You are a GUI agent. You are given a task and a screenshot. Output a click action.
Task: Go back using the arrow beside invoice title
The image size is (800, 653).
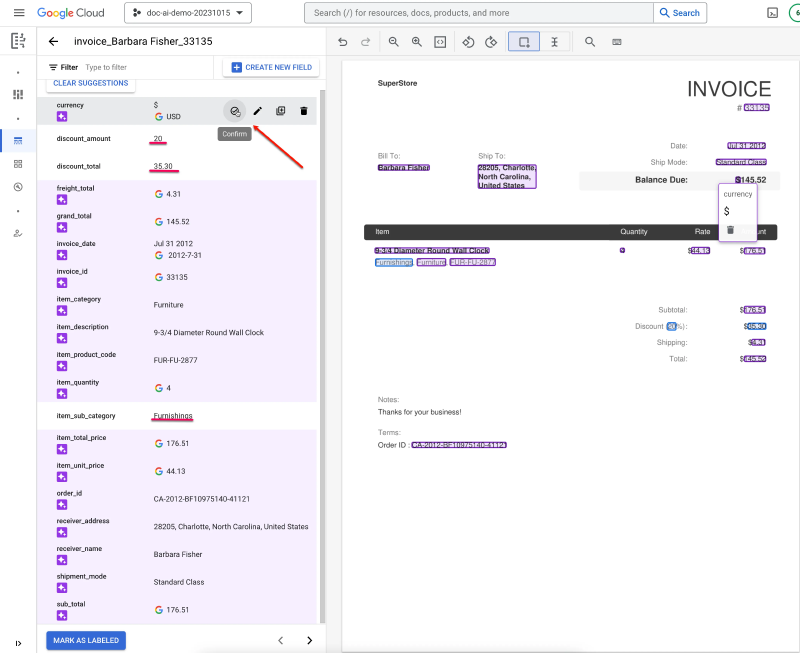[54, 41]
